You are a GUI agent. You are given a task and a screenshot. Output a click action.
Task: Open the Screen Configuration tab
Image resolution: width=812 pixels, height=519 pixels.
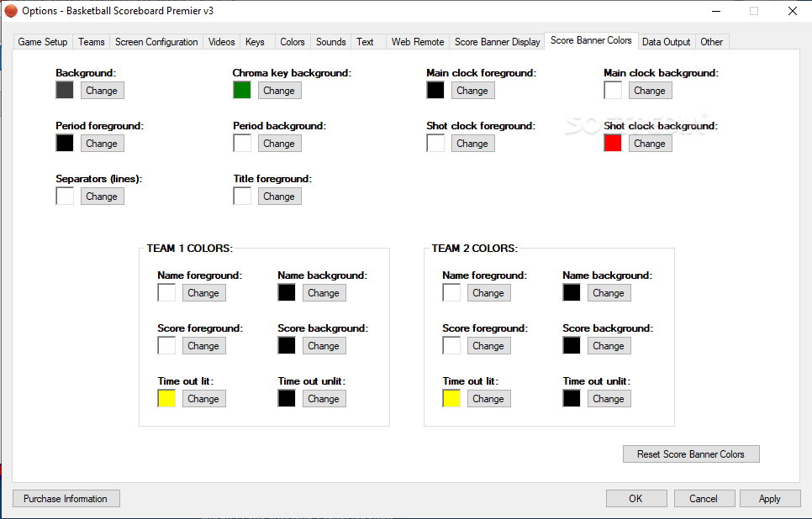pyautogui.click(x=156, y=42)
